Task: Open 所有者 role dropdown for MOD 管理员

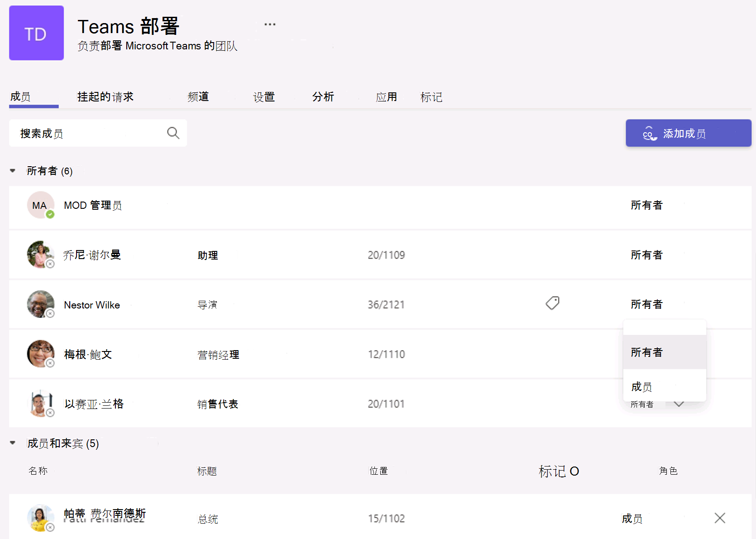Action: (x=647, y=205)
